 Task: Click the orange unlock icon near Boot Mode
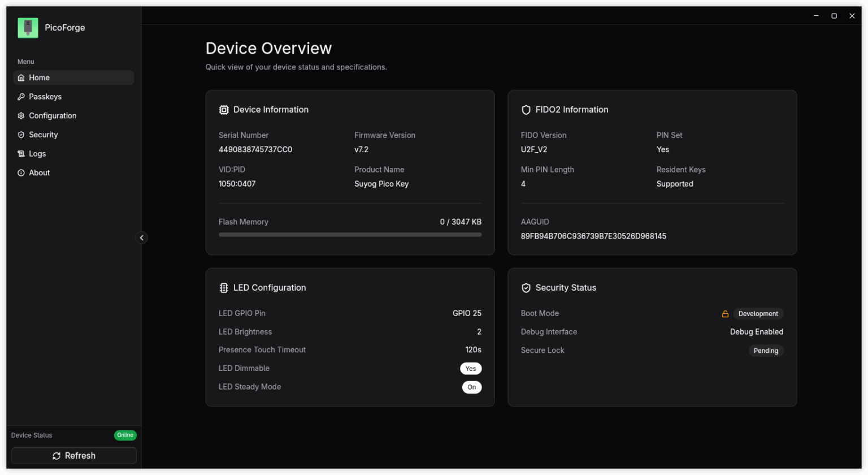(725, 313)
